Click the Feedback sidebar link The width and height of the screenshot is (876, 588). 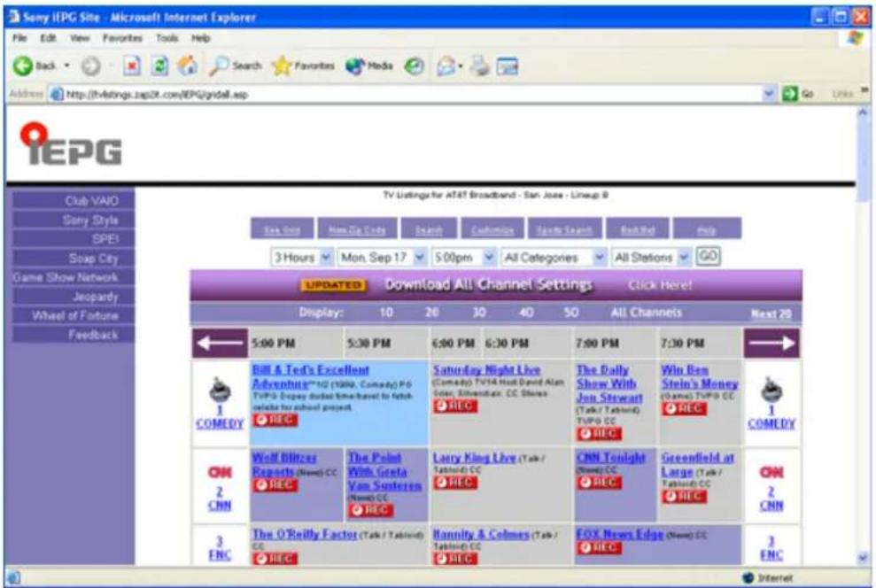pyautogui.click(x=74, y=335)
